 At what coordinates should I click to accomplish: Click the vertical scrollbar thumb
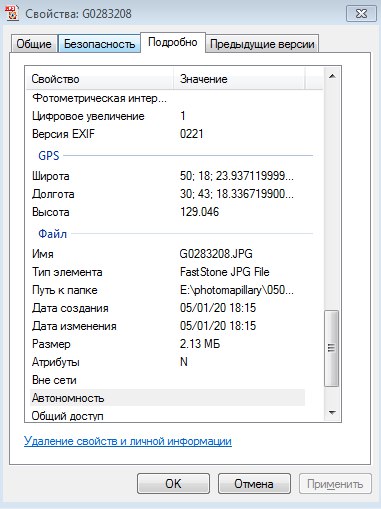pos(331,348)
